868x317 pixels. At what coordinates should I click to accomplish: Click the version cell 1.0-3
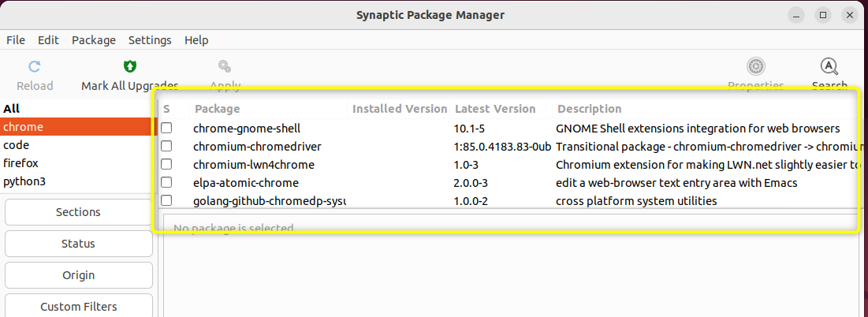pyautogui.click(x=467, y=164)
